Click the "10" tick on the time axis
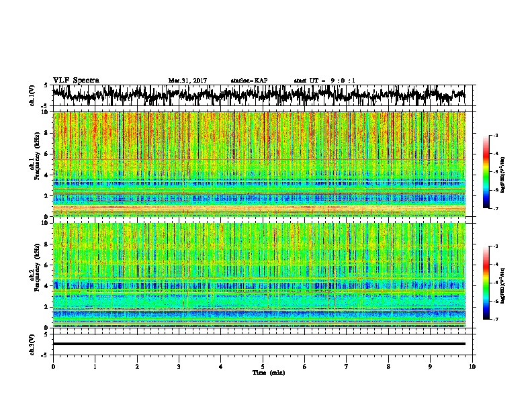Image resolution: width=532 pixels, height=411 pixels. 472,367
